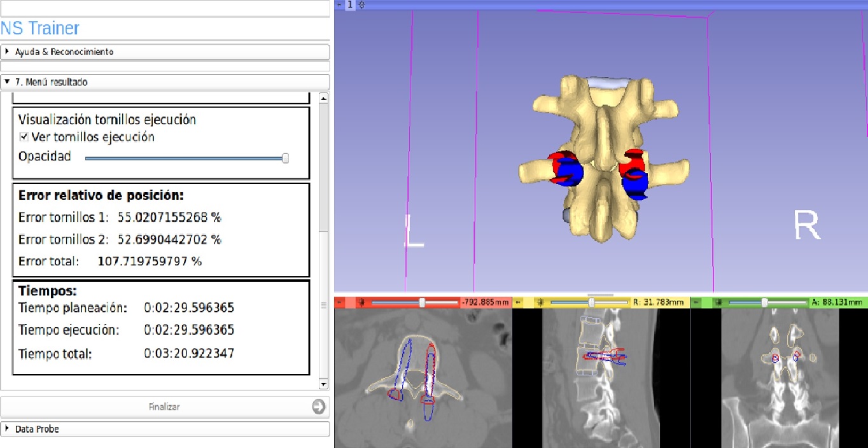The image size is (868, 448).
Task: Click the pin icon on the yellow slice bar
Action: pos(519,302)
